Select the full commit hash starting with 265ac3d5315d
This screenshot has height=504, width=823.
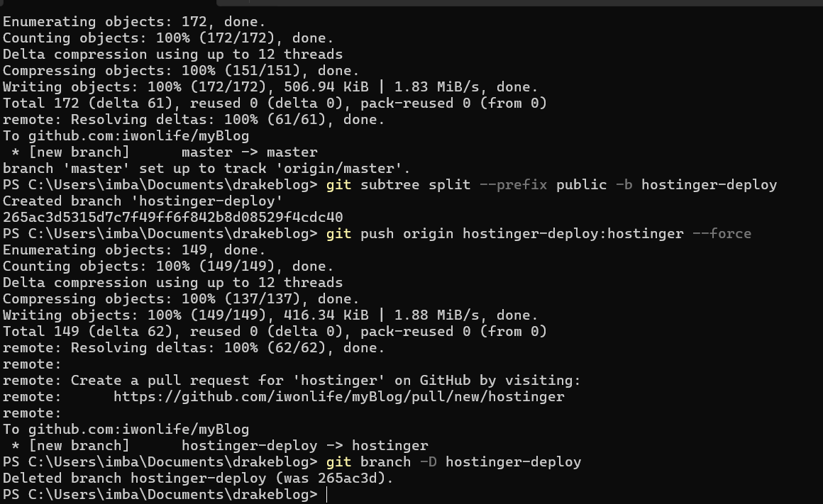(173, 218)
